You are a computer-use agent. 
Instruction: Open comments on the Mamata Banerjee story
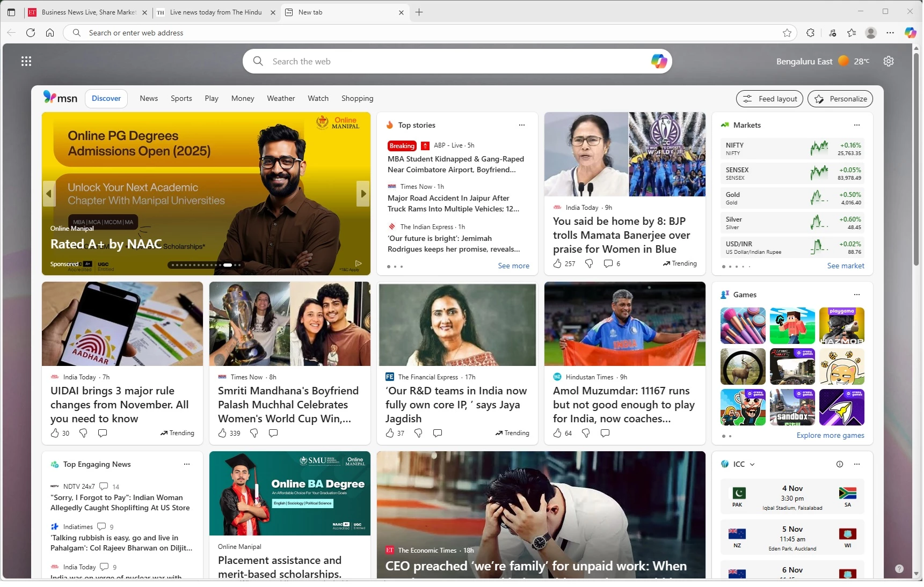[608, 263]
